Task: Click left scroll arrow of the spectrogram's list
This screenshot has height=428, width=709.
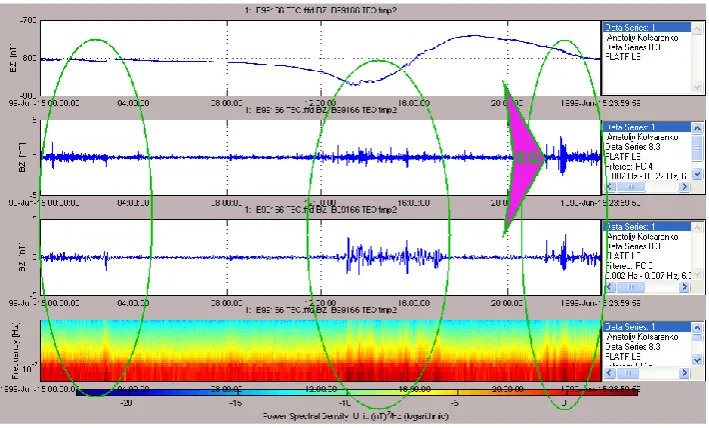Action: click(x=610, y=373)
